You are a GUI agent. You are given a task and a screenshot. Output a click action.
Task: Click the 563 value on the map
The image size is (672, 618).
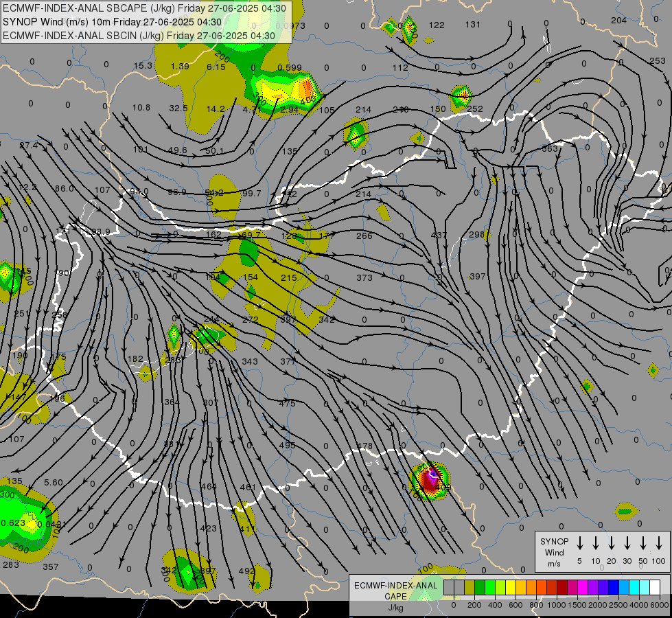click(550, 148)
